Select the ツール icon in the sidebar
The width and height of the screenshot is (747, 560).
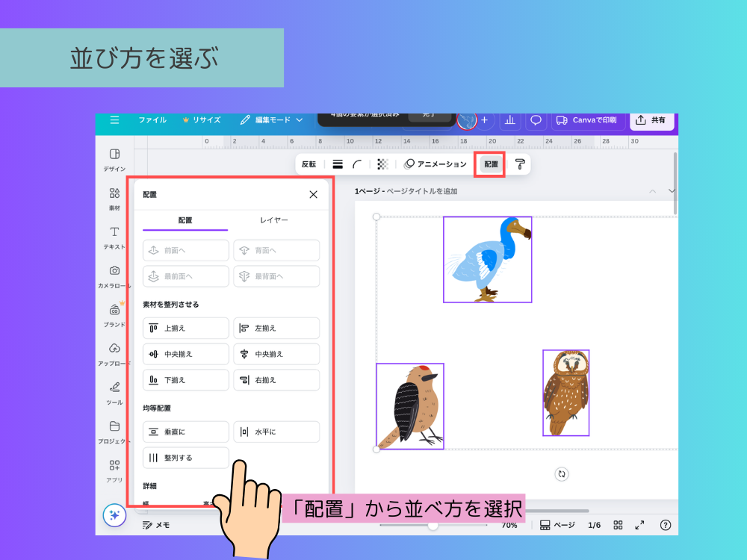click(114, 388)
